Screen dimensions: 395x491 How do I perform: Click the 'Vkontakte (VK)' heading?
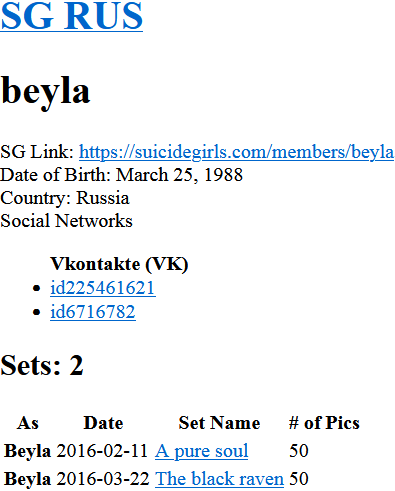click(119, 264)
